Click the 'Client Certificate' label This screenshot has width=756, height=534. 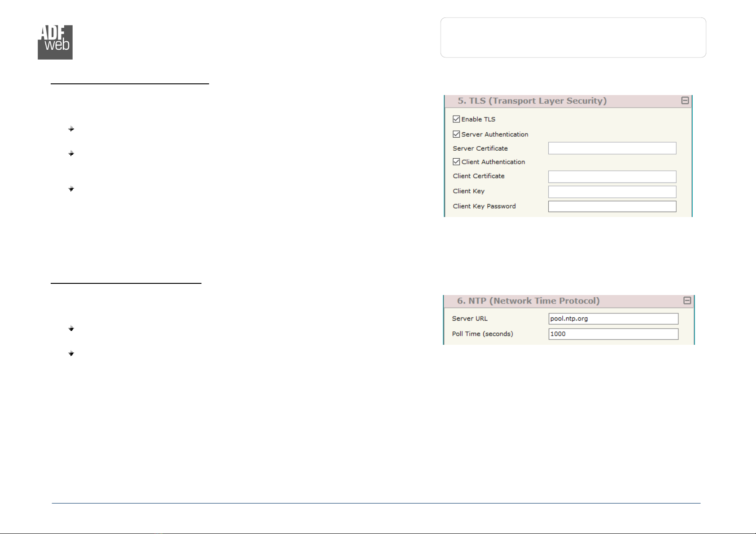(x=479, y=176)
